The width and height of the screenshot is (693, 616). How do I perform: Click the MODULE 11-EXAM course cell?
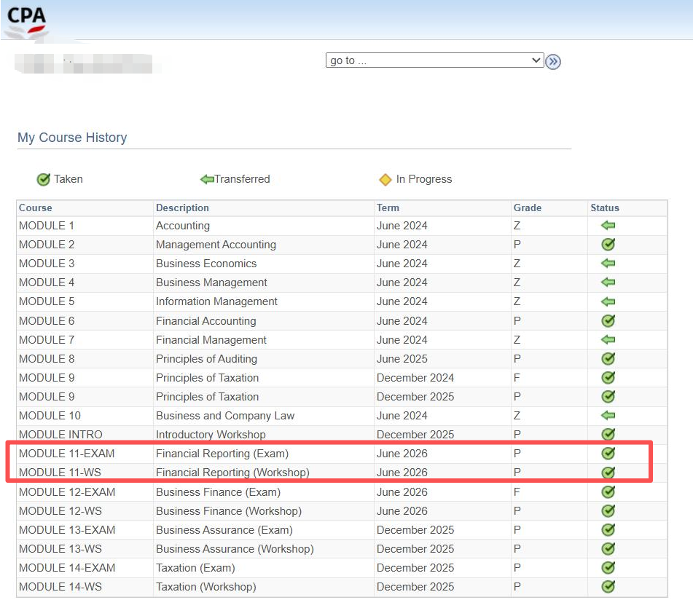[x=85, y=454]
